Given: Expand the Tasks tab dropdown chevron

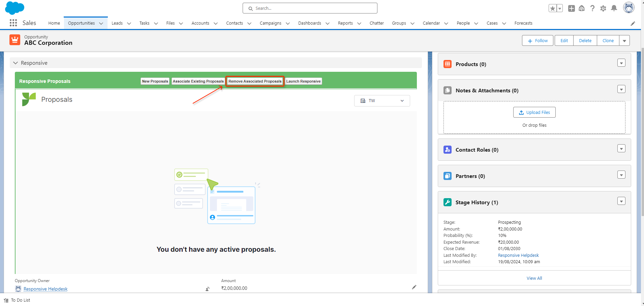Looking at the screenshot, I should click(x=156, y=23).
